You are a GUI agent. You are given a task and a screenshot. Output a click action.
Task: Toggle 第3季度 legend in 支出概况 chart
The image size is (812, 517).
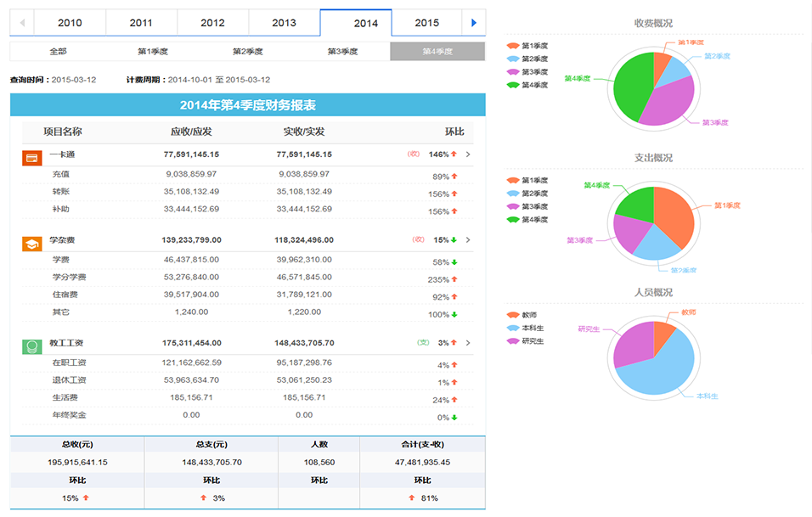(x=527, y=206)
